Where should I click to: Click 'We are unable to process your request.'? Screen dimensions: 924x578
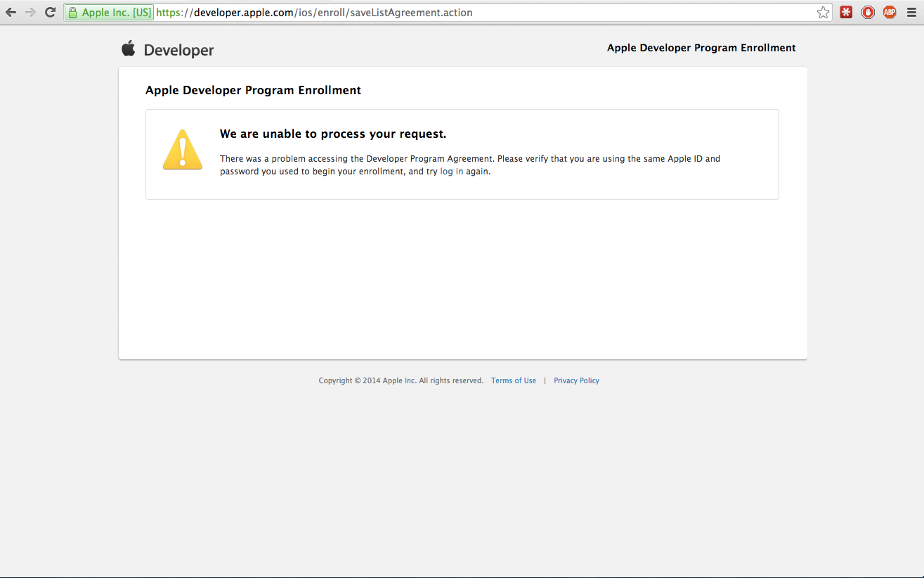pos(333,134)
